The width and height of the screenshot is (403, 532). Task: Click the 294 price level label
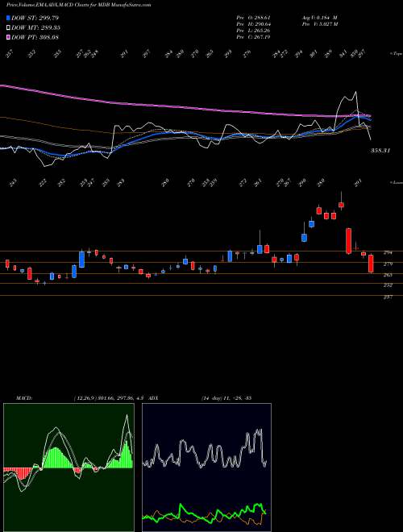coord(388,252)
